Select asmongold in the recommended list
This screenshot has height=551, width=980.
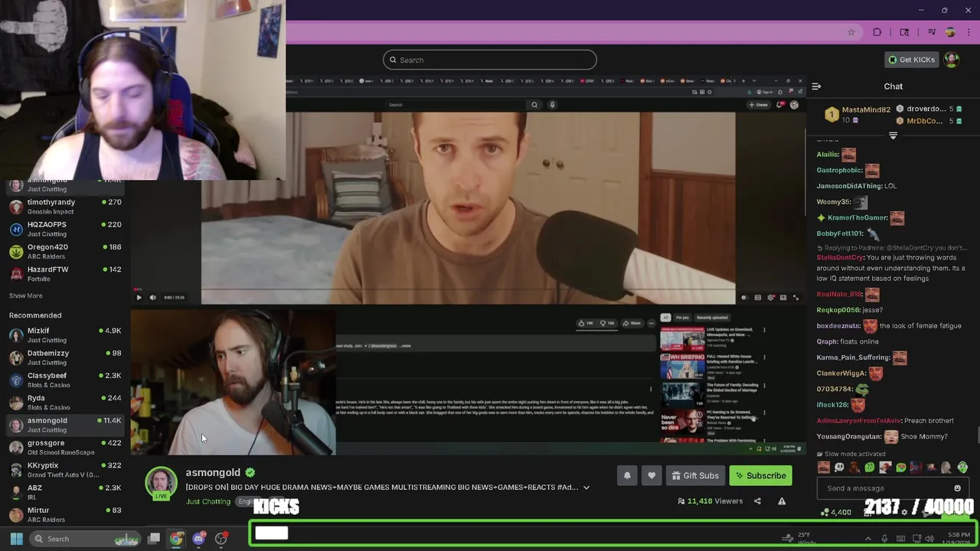tap(65, 425)
